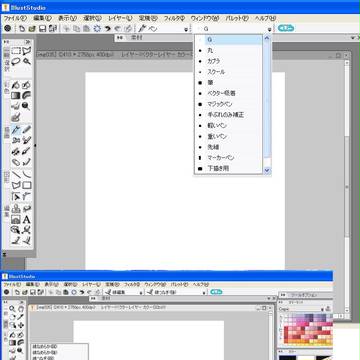Select the straight line drawing tool
Screen dimensions: 360x360
click(x=16, y=175)
